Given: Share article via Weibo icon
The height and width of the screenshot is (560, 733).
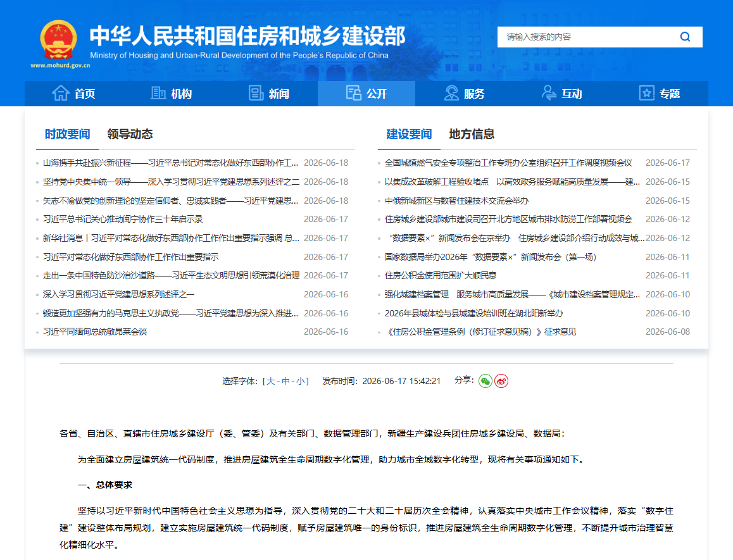Looking at the screenshot, I should tap(501, 382).
